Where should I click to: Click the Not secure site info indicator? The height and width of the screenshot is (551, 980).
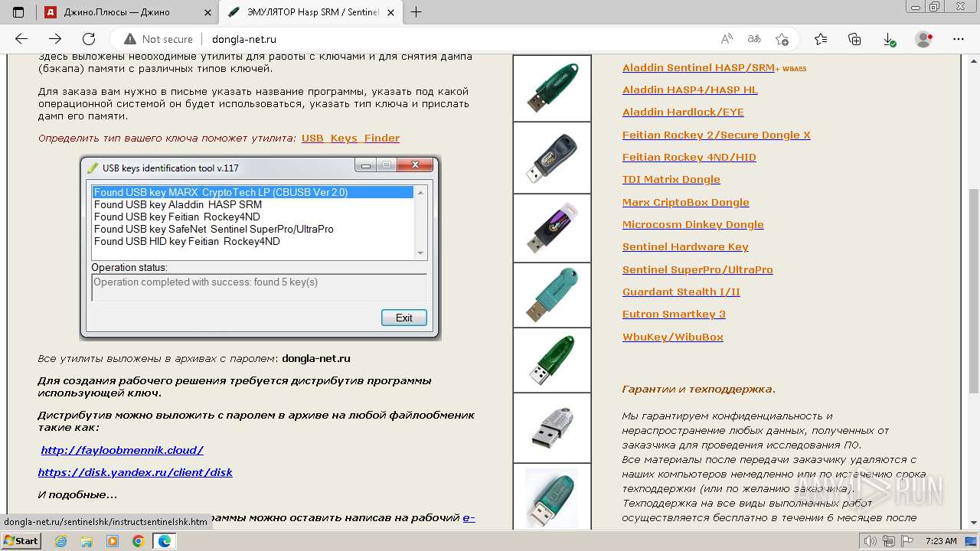point(158,39)
